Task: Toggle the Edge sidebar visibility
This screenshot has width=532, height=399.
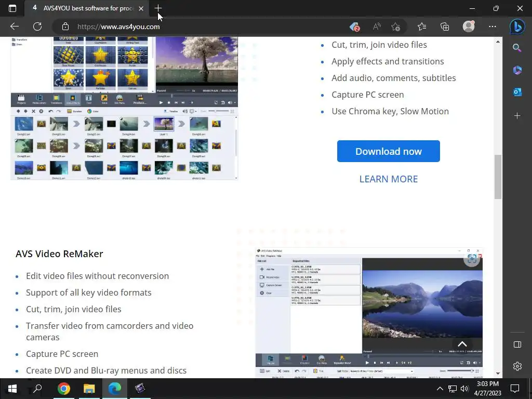Action: pos(517,344)
